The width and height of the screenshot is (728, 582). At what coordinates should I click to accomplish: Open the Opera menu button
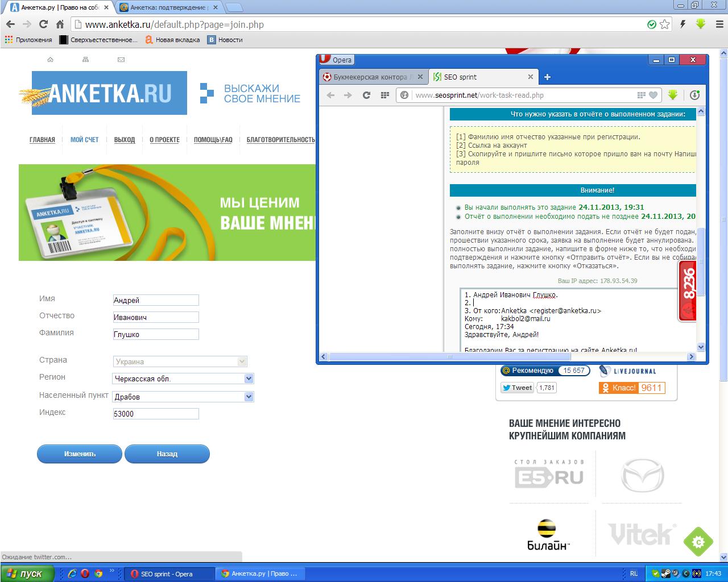[336, 60]
